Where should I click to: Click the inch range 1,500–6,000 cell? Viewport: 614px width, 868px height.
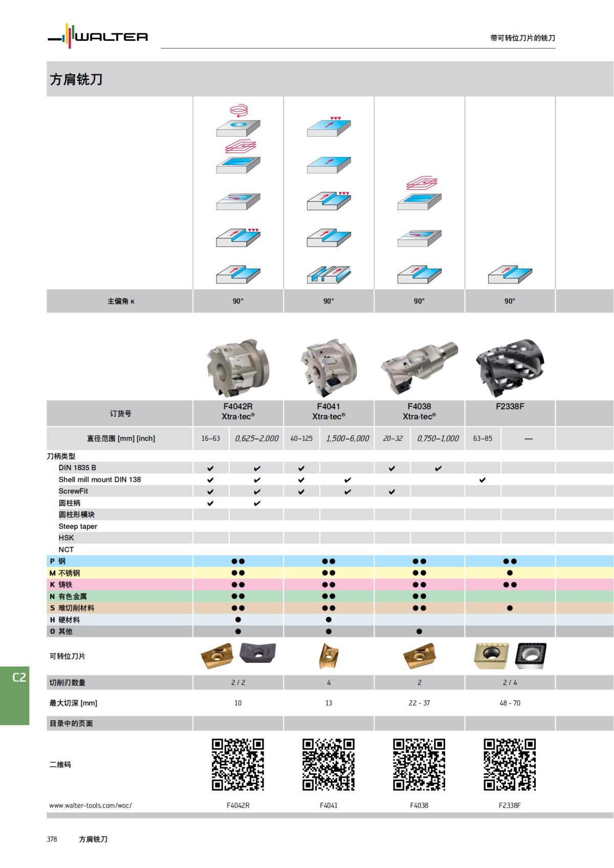tap(347, 438)
